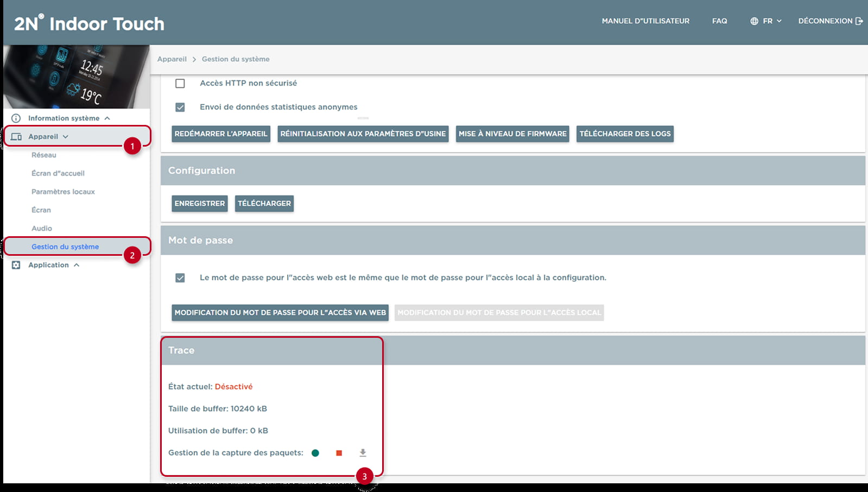
Task: Click the 2N Indoor Touch logo
Action: click(89, 23)
